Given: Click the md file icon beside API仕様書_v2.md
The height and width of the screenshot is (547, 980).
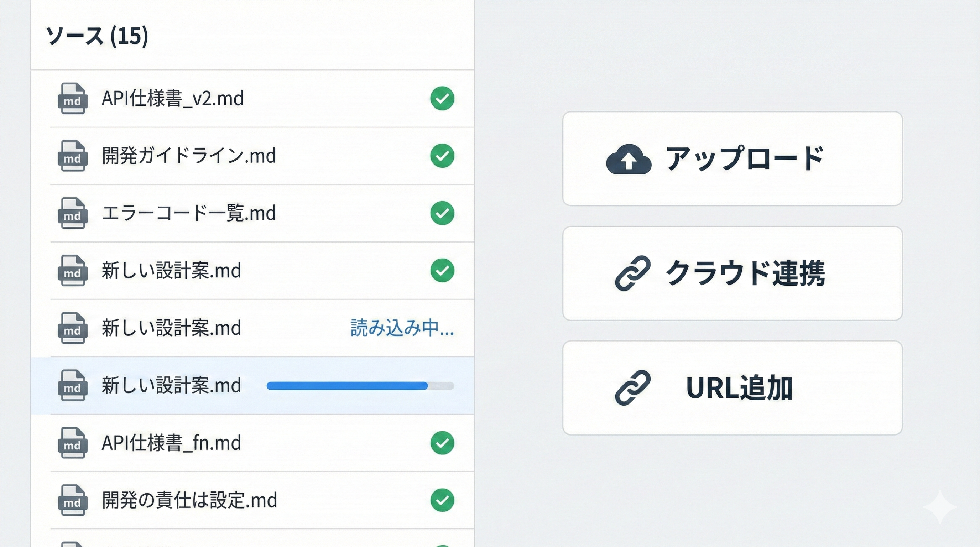Looking at the screenshot, I should (73, 99).
